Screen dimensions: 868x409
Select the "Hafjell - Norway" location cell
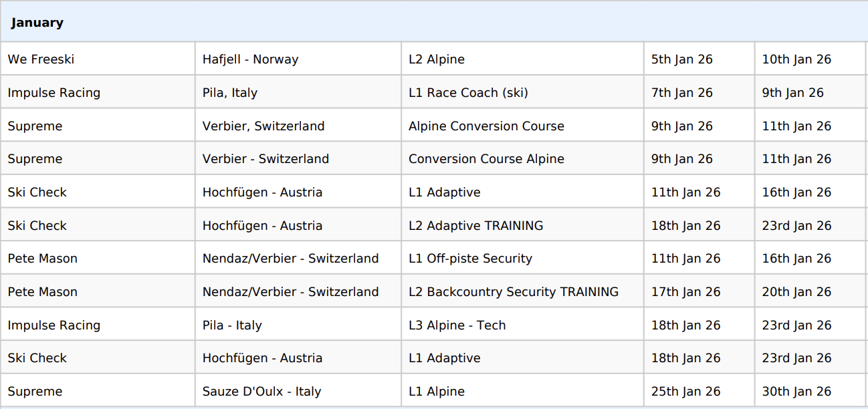pos(250,59)
